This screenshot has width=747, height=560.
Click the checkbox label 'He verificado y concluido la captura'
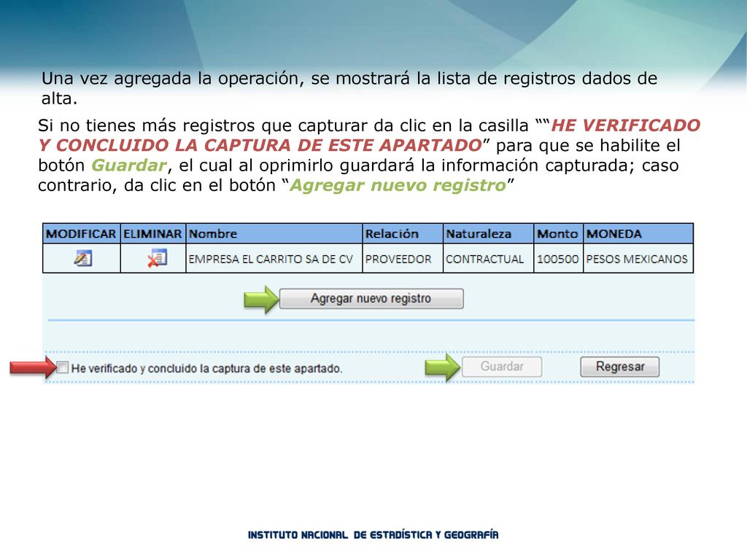206,368
